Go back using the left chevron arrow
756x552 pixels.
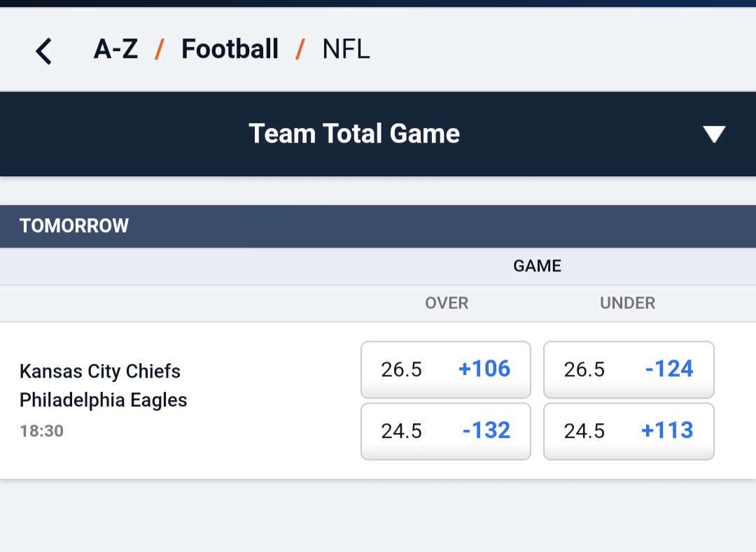coord(43,51)
